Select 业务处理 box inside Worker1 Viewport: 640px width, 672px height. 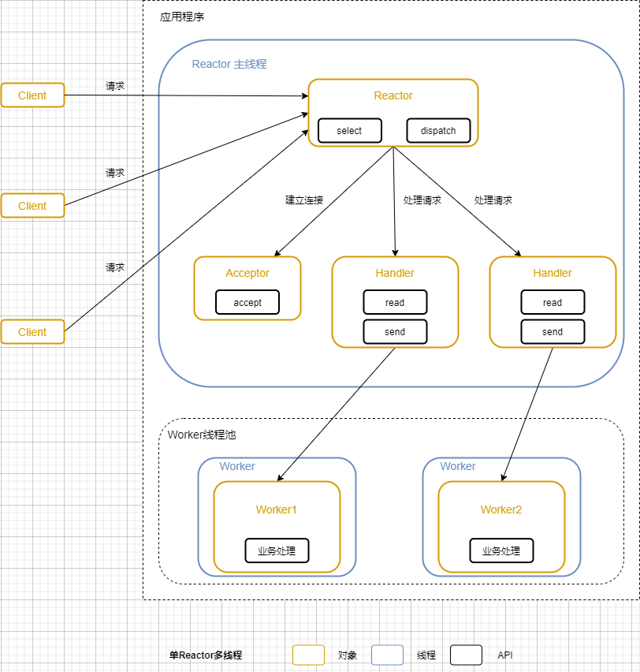click(x=277, y=551)
